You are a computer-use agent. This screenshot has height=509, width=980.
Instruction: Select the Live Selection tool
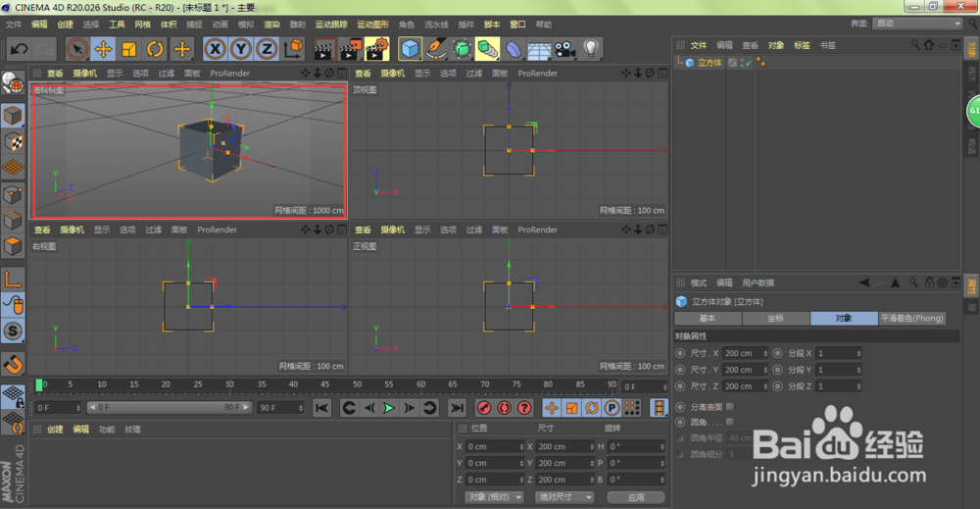click(76, 49)
